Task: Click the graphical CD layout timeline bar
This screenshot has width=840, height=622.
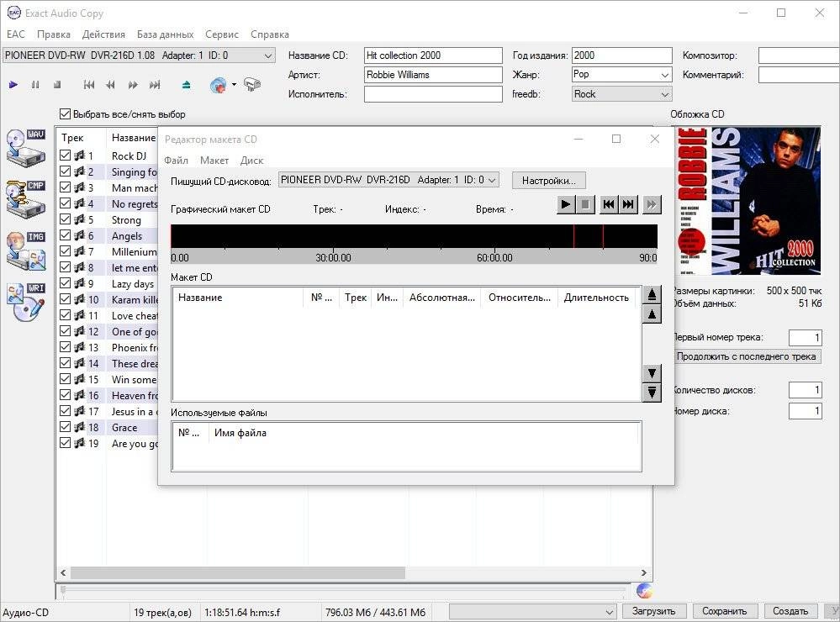Action: tap(414, 236)
